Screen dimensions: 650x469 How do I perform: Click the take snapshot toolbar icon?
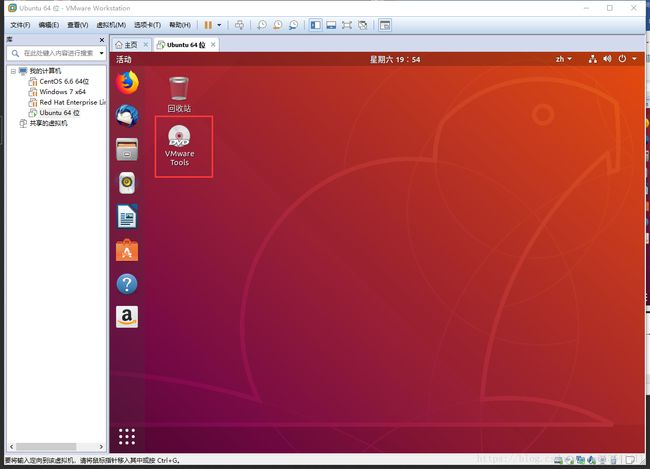(262, 25)
